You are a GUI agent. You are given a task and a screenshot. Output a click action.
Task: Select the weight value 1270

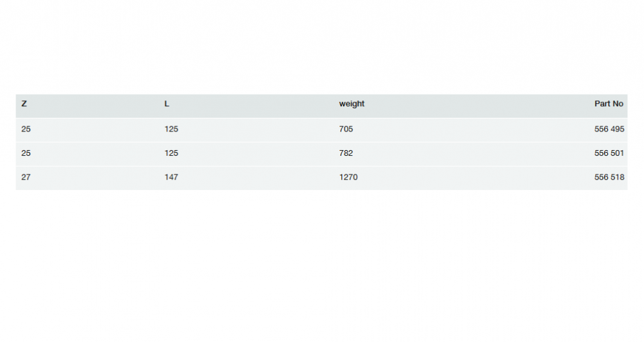tap(348, 177)
